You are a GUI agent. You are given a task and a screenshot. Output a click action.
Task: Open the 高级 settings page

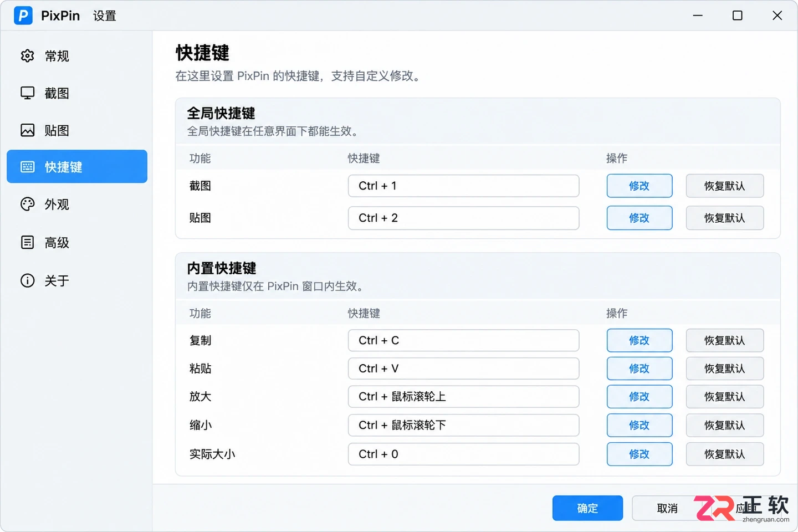click(77, 243)
